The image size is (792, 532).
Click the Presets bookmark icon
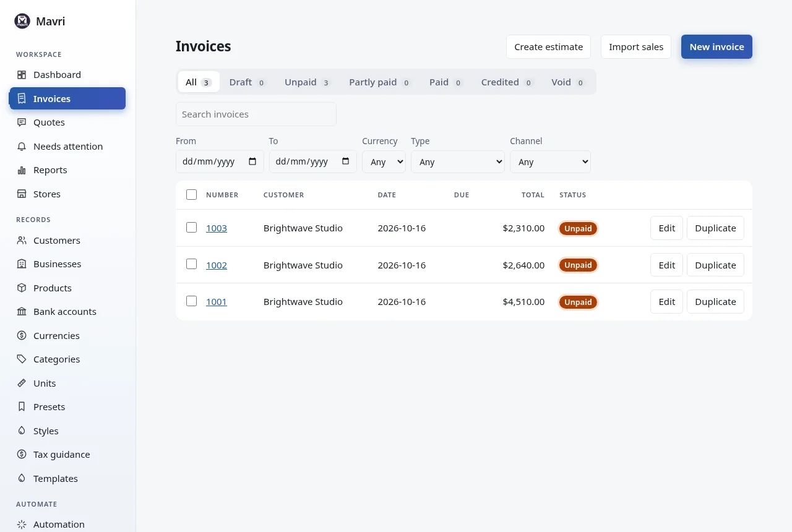point(22,407)
